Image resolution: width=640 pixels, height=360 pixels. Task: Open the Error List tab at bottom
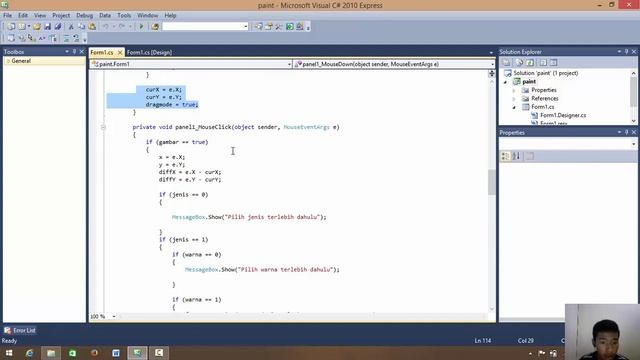(x=20, y=330)
